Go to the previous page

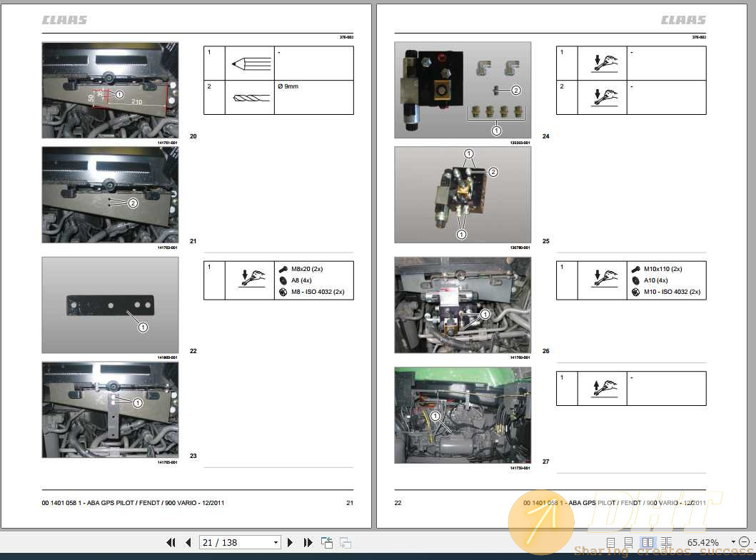(x=188, y=543)
